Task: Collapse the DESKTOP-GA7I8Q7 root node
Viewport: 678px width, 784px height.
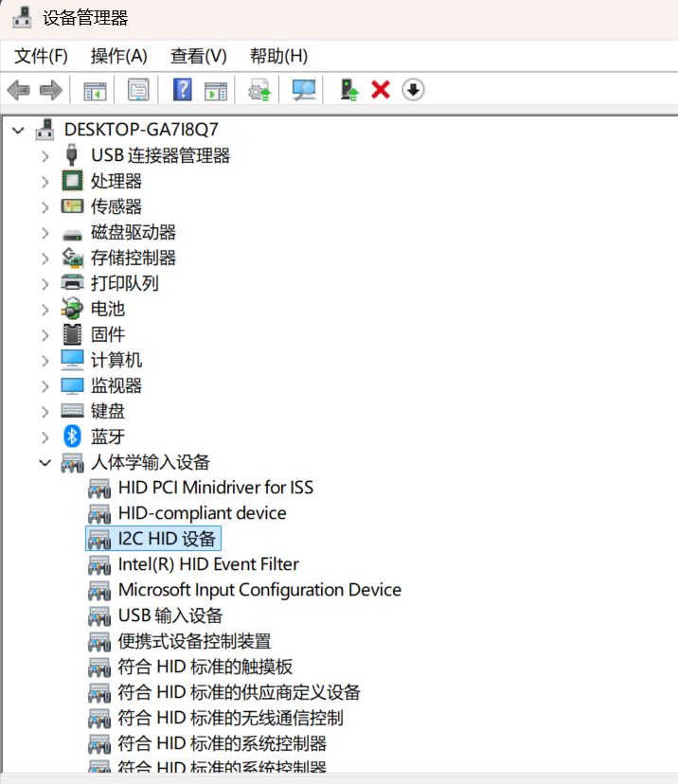Action: [x=19, y=131]
